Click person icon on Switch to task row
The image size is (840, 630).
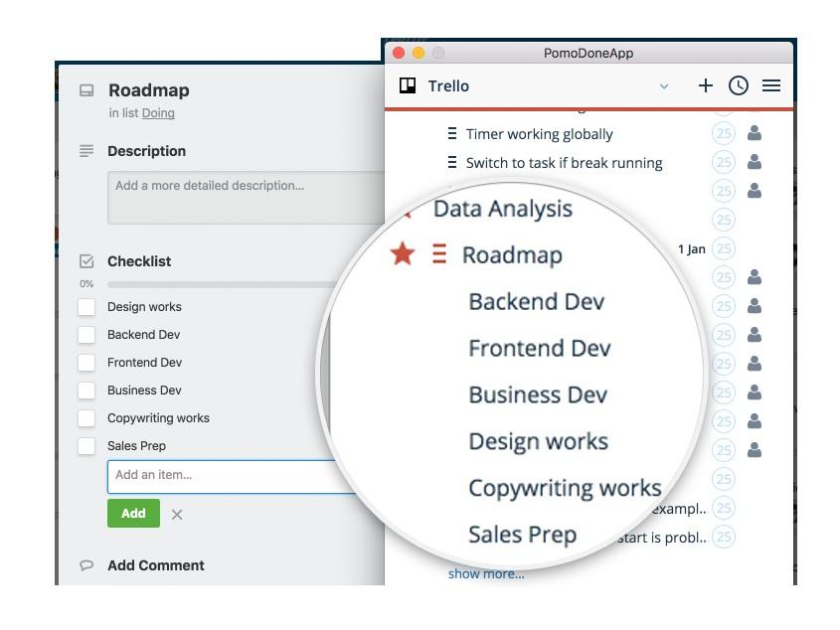tap(755, 162)
